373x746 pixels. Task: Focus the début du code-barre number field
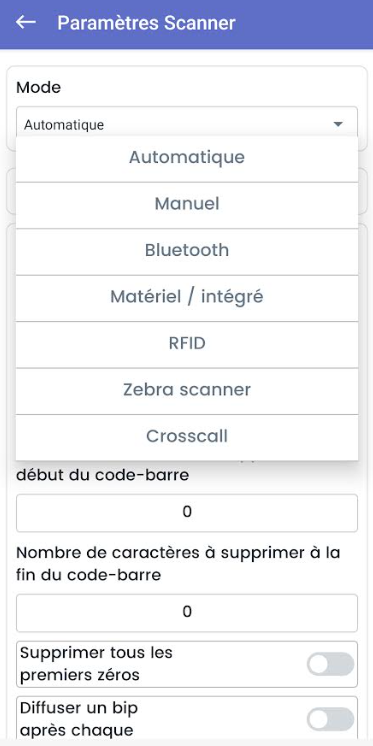coord(186,513)
